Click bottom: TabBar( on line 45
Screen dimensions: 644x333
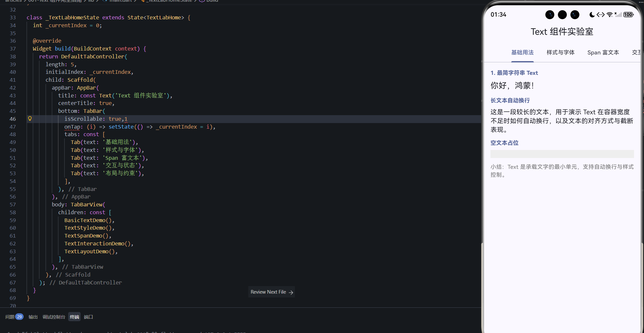click(x=82, y=111)
